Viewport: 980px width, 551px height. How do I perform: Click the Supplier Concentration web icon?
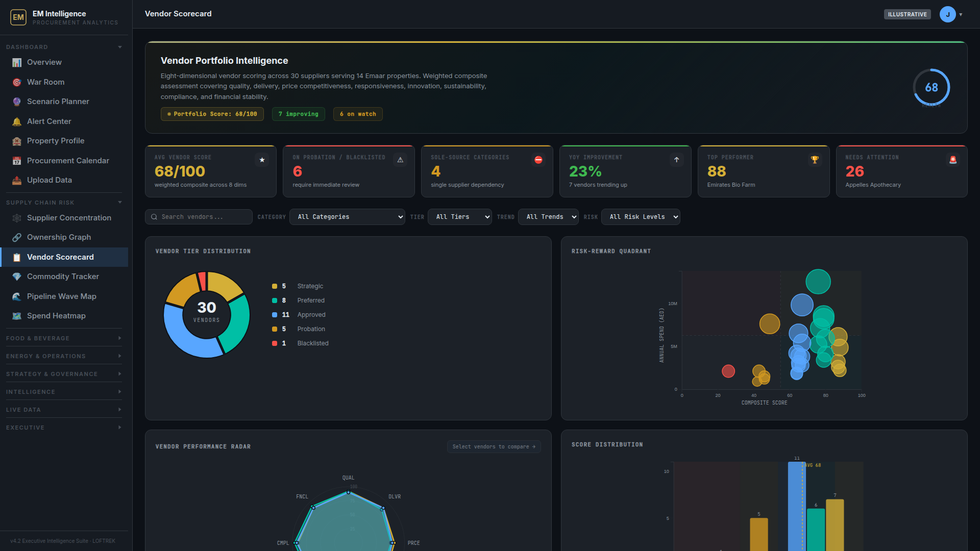17,218
